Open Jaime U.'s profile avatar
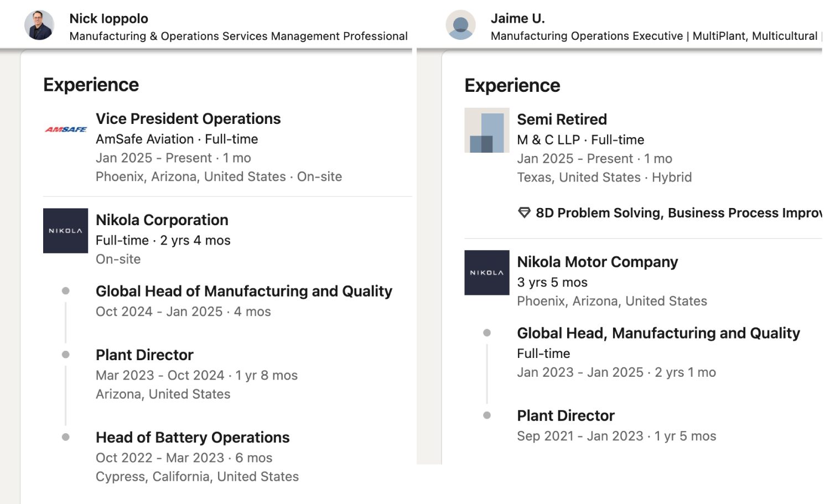The width and height of the screenshot is (830, 504). point(461,25)
